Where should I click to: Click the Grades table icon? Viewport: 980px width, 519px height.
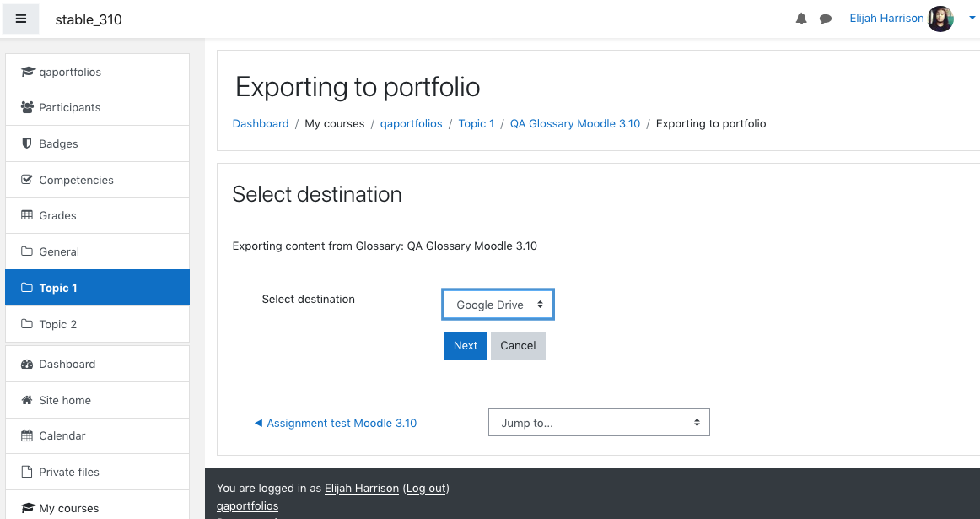tap(27, 215)
